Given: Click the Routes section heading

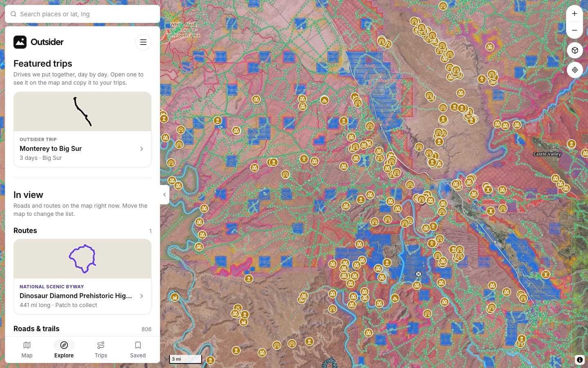Looking at the screenshot, I should pyautogui.click(x=25, y=231).
